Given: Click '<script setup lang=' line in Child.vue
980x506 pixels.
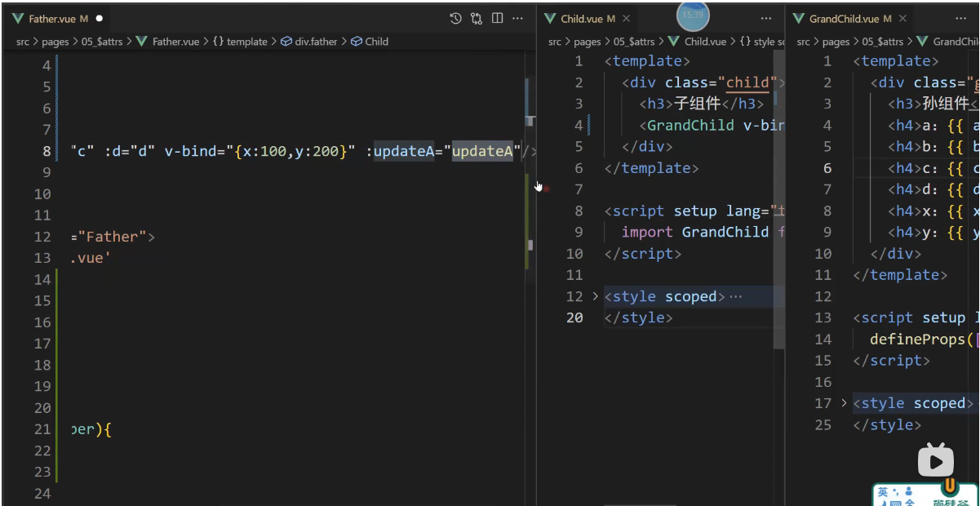Looking at the screenshot, I should [694, 211].
